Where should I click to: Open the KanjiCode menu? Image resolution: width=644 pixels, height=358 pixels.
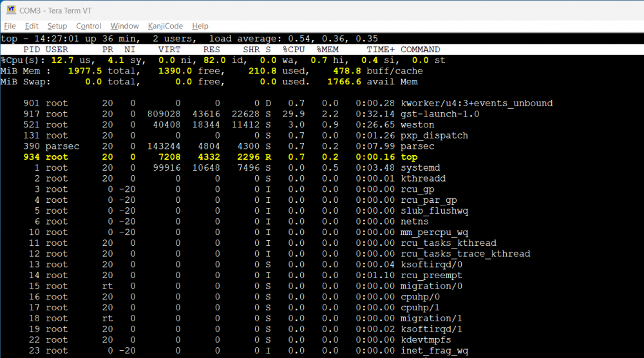pyautogui.click(x=165, y=26)
